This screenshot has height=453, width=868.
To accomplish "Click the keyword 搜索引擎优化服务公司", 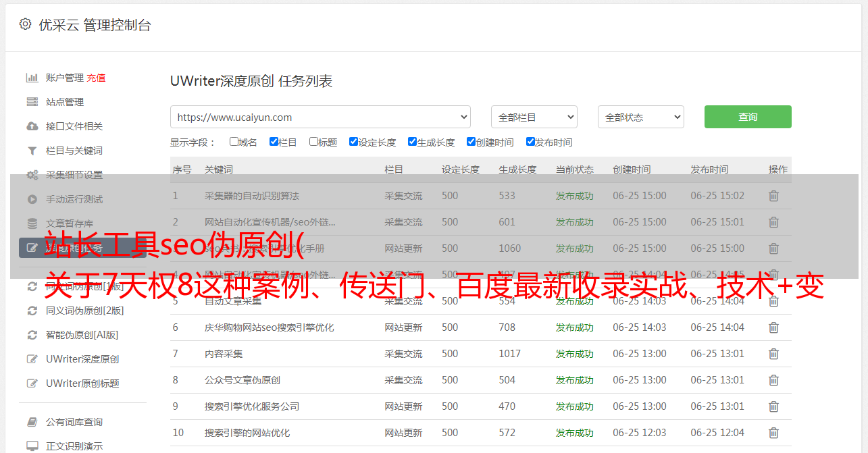I will [x=252, y=406].
